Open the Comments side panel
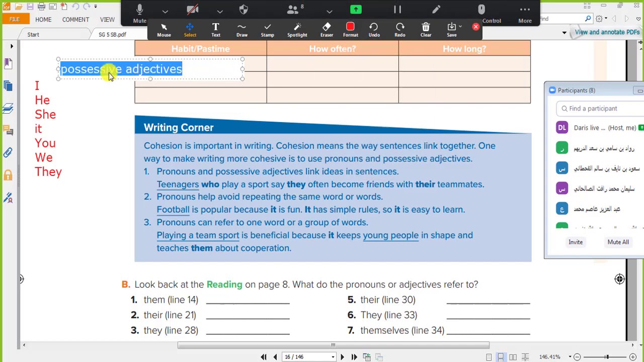This screenshot has height=362, width=644. click(8, 131)
